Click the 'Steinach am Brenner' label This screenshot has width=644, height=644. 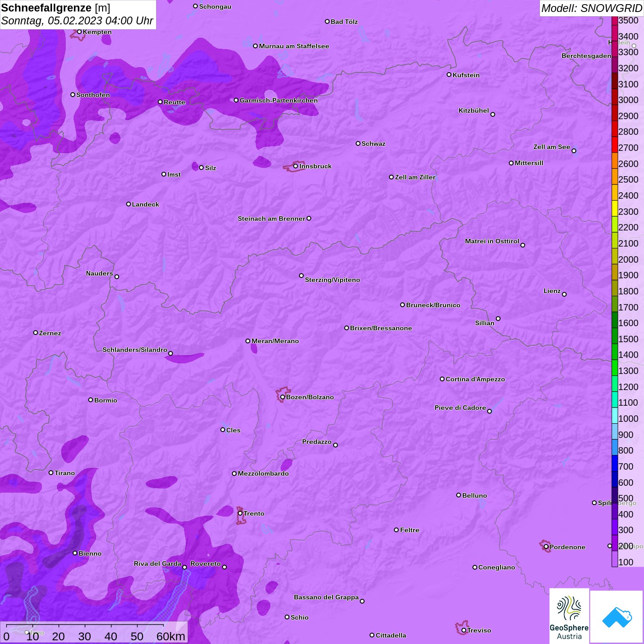[x=271, y=218]
